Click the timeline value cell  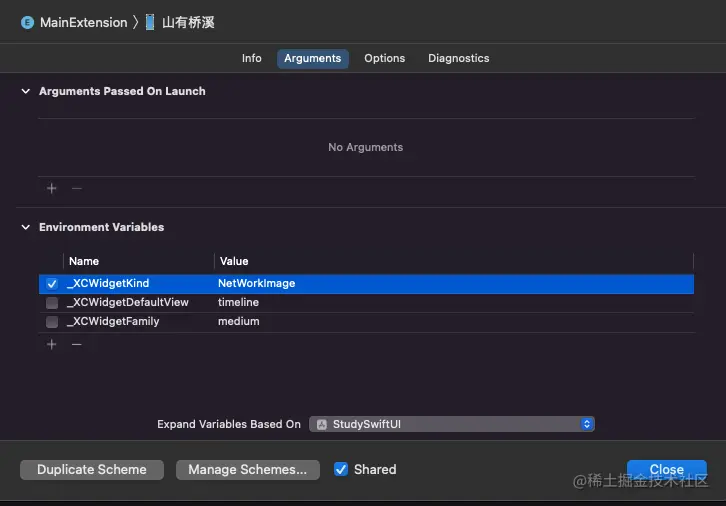238,302
